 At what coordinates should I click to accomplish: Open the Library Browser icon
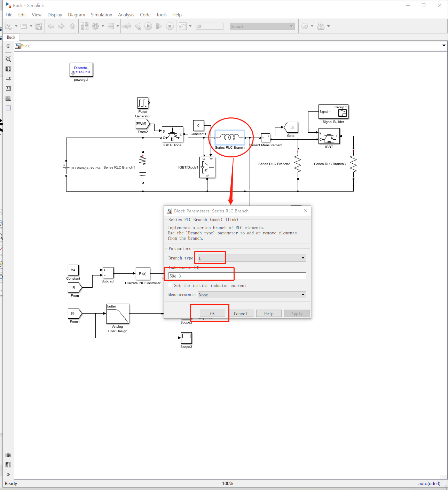point(85,26)
